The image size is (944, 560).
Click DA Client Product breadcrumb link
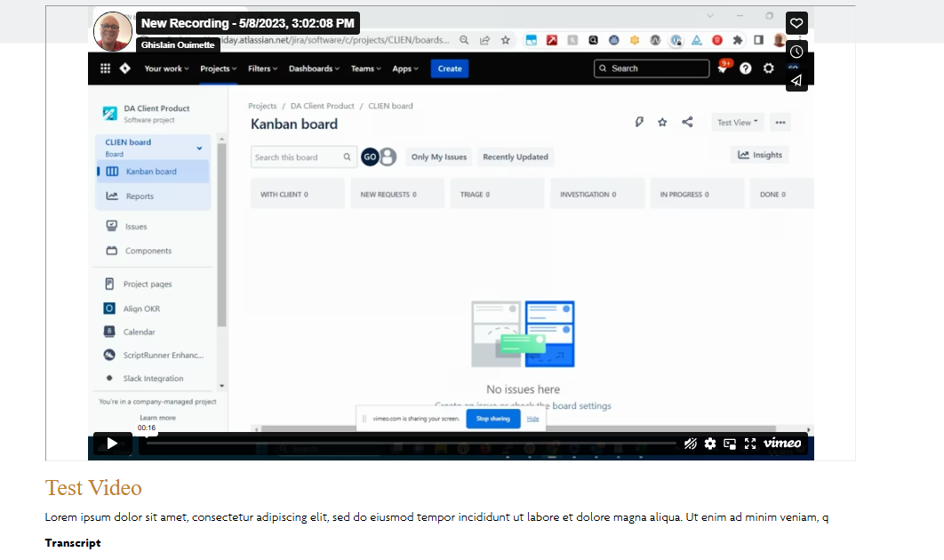point(322,106)
